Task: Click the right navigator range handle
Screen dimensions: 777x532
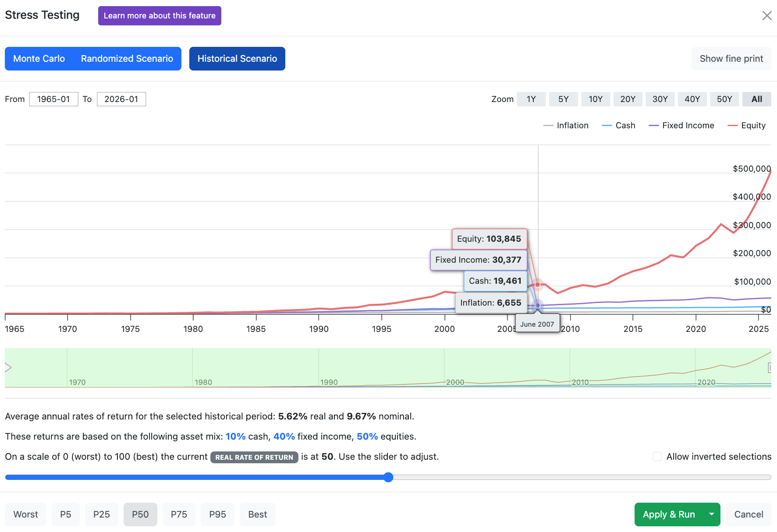Action: 770,368
